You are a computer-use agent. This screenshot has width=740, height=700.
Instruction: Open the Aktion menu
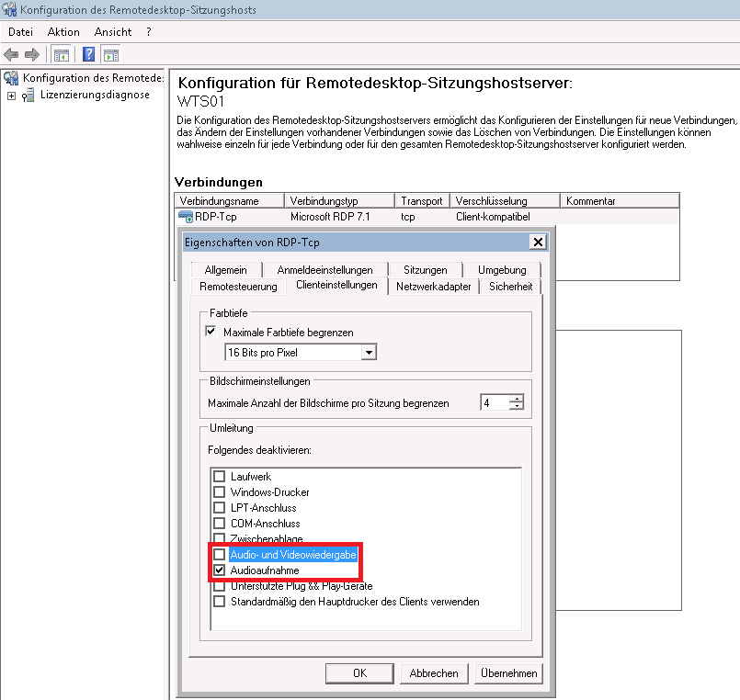point(63,32)
